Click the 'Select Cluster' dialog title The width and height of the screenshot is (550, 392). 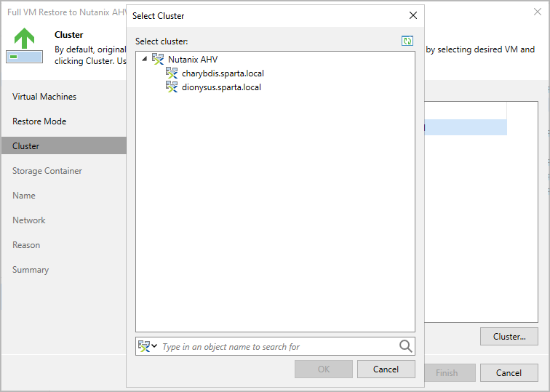click(x=158, y=16)
